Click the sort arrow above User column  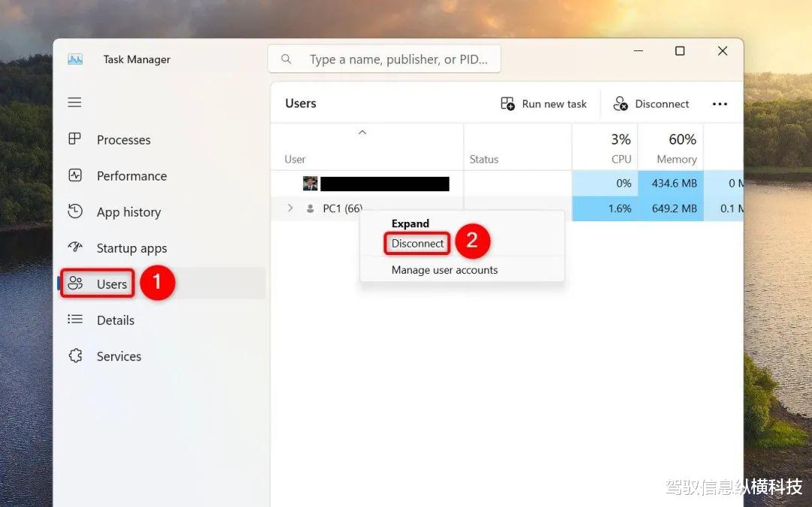pos(362,132)
